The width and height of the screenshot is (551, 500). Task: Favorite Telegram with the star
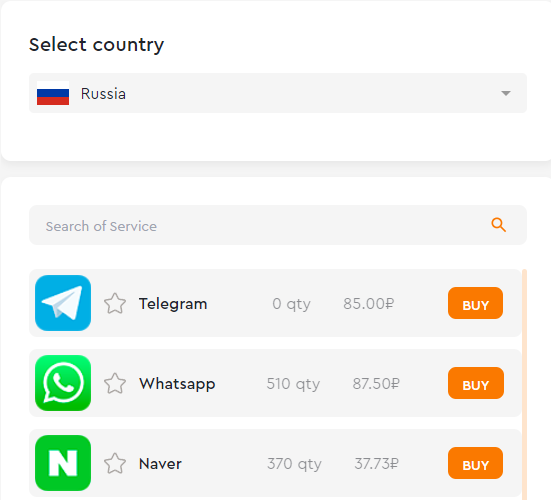115,304
